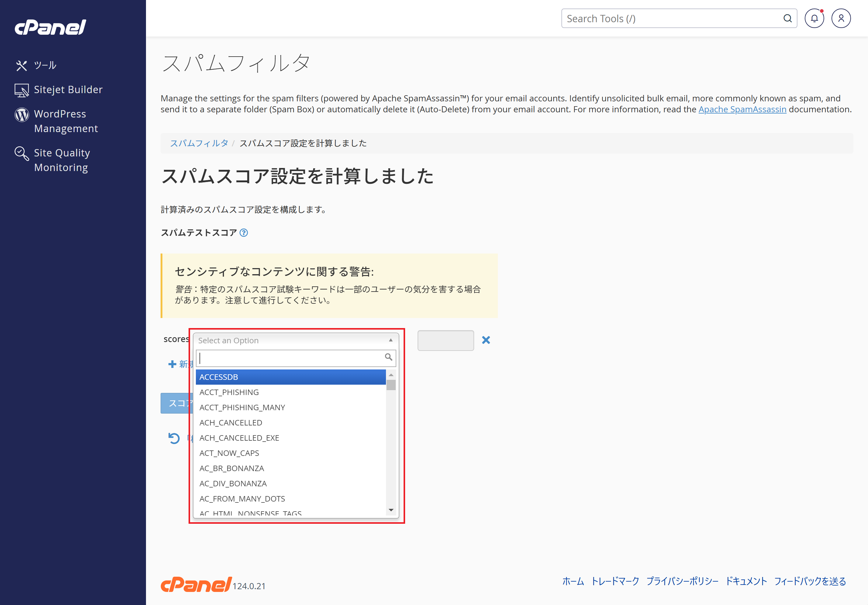Open Sitejet Builder sidebar label
This screenshot has width=868, height=605.
[x=68, y=90]
